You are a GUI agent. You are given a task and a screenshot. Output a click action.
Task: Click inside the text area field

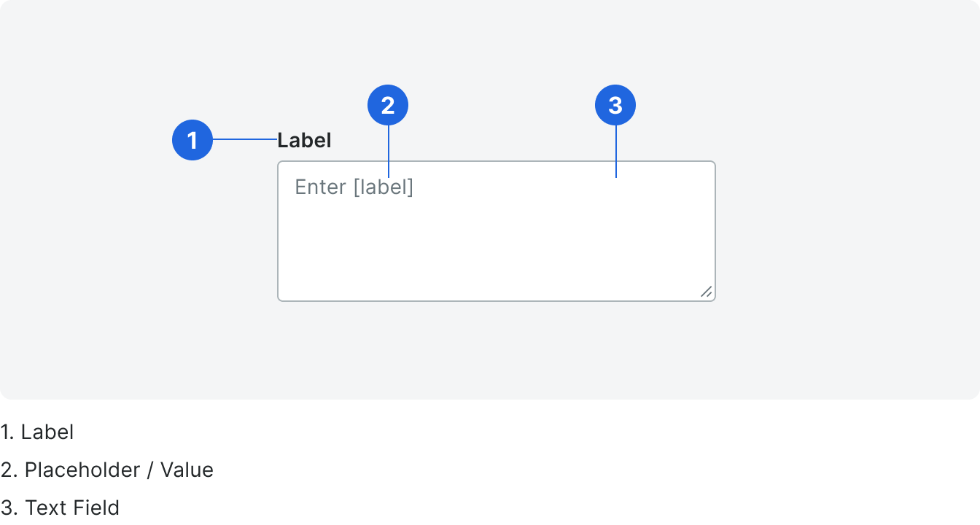coord(496,241)
